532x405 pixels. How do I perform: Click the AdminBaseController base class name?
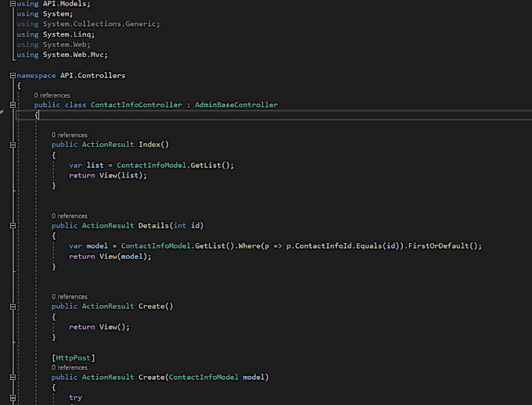click(236, 105)
